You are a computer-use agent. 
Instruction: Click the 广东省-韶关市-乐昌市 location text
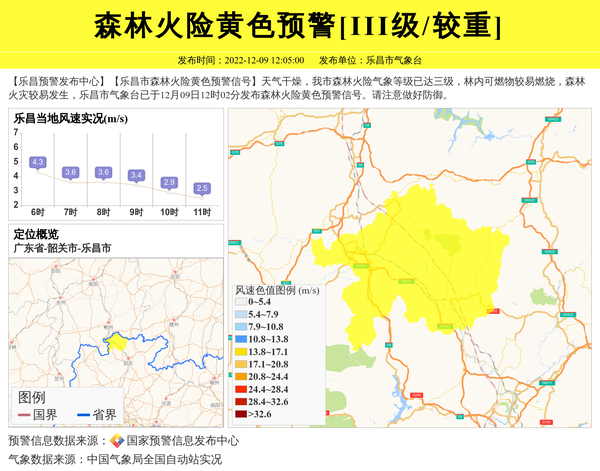click(x=62, y=248)
